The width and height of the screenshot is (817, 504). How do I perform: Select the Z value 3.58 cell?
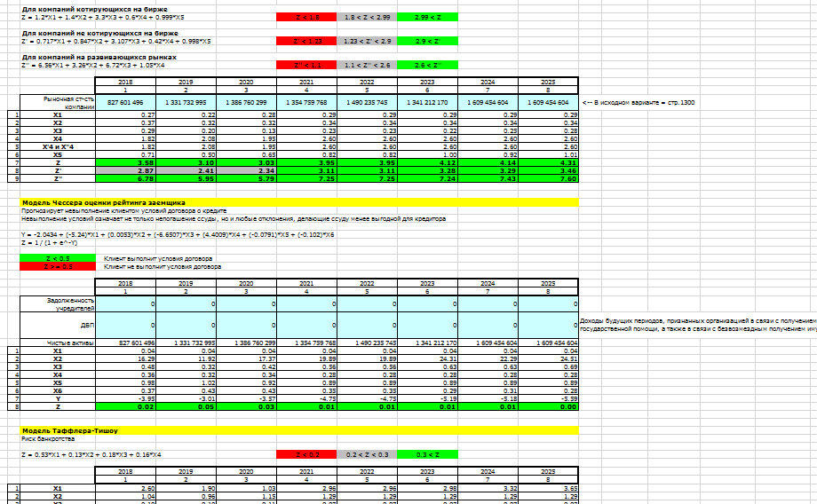click(125, 163)
